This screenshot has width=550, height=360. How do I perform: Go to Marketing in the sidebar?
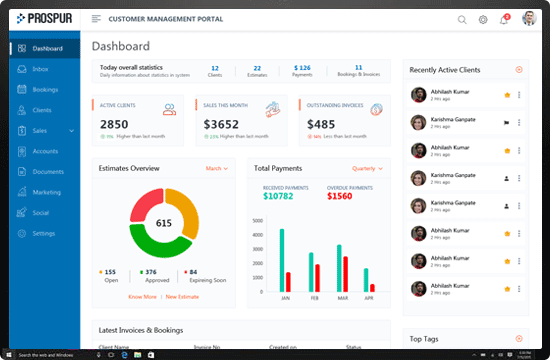point(45,192)
